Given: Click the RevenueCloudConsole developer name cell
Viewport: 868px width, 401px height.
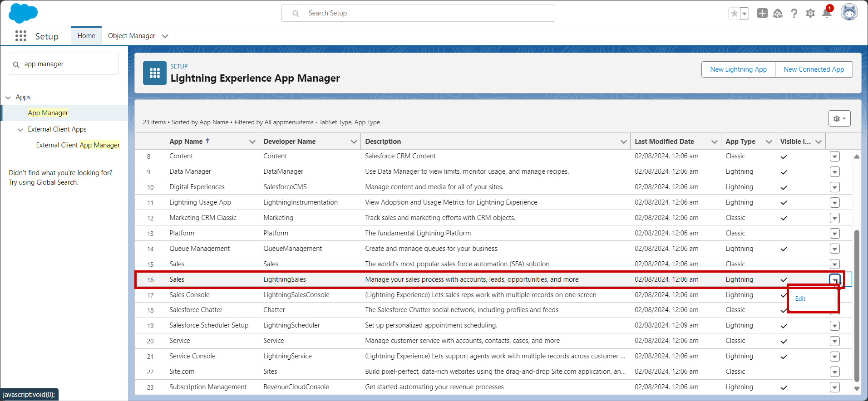Looking at the screenshot, I should pos(296,387).
